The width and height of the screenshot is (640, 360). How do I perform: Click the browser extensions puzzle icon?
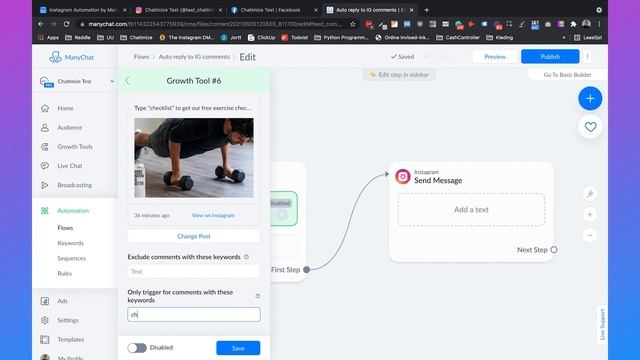coord(573,24)
